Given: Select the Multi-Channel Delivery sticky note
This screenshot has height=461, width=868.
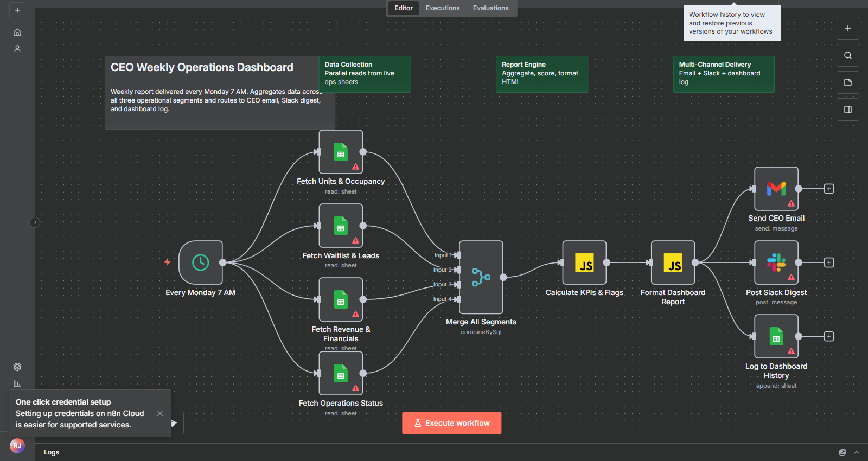Looking at the screenshot, I should click(x=724, y=74).
